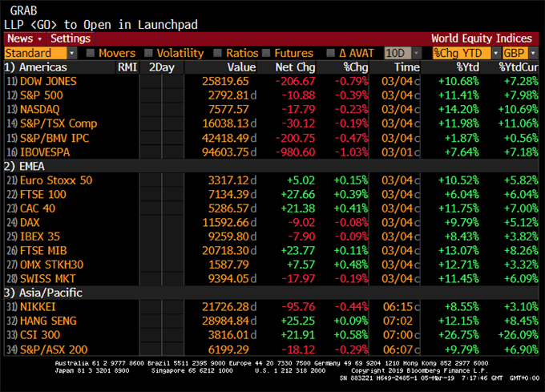This screenshot has width=545, height=392.
Task: Click the DOW JONES value 25819.65
Action: [225, 81]
